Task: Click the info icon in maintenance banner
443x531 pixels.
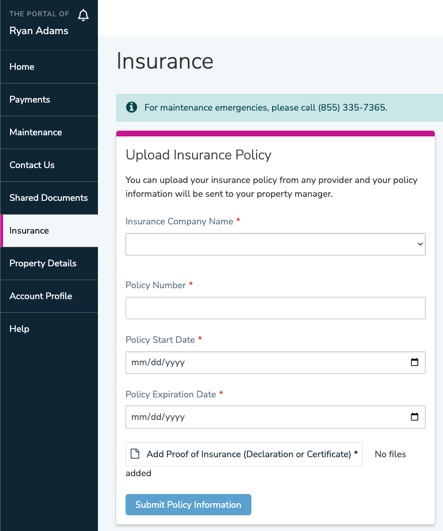Action: (x=131, y=107)
